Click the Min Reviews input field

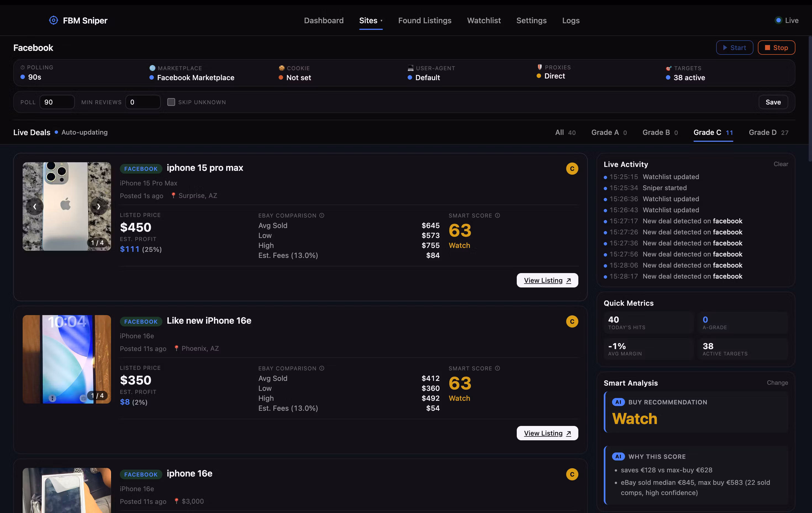143,102
